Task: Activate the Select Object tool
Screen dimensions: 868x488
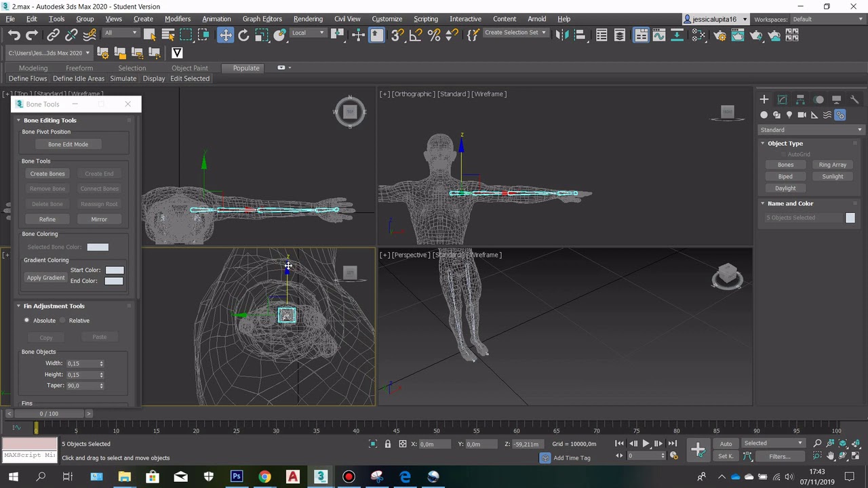Action: click(x=150, y=35)
